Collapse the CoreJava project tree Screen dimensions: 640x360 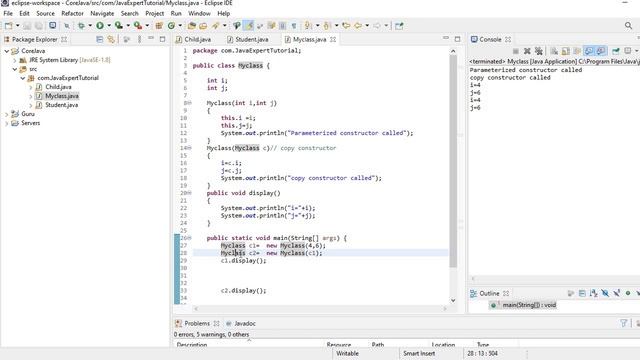coord(7,51)
